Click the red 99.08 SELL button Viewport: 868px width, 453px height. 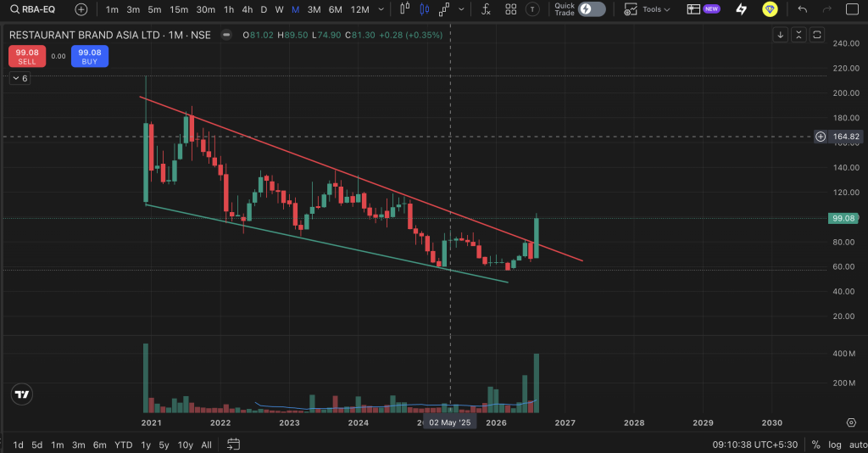click(x=27, y=57)
